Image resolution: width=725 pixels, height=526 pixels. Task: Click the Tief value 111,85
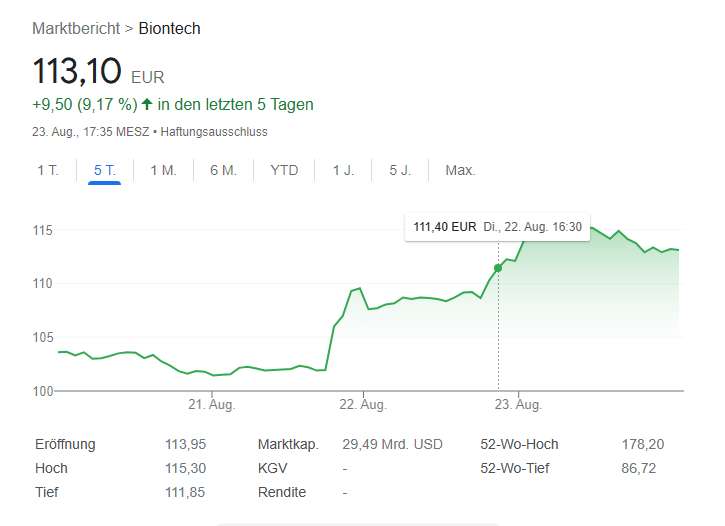click(185, 492)
